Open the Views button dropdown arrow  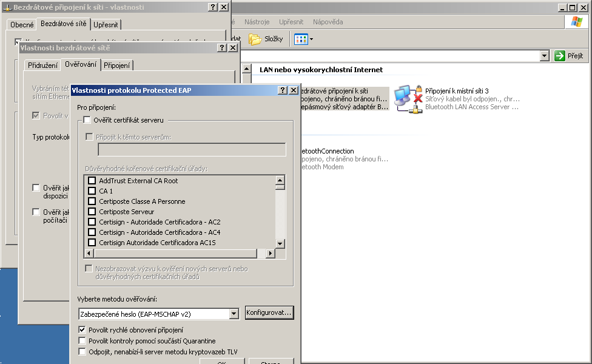[312, 39]
